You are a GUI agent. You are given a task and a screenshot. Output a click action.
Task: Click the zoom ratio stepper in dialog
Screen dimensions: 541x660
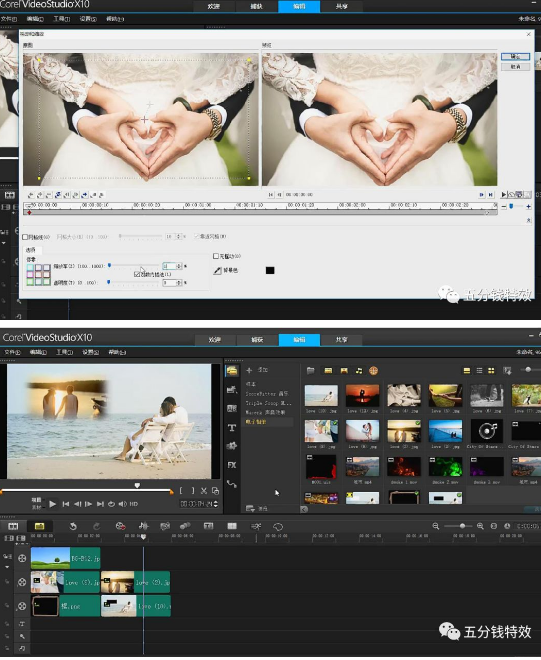coord(179,266)
